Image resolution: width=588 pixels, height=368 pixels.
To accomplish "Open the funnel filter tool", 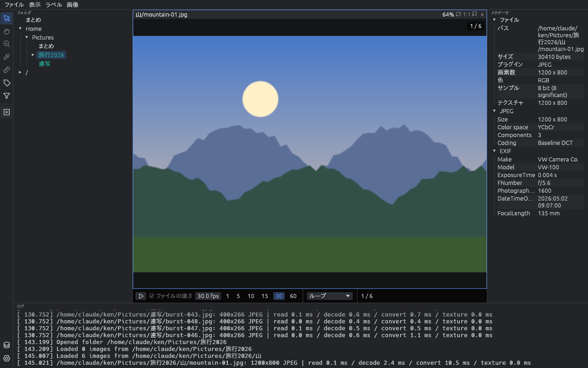I will tap(6, 96).
